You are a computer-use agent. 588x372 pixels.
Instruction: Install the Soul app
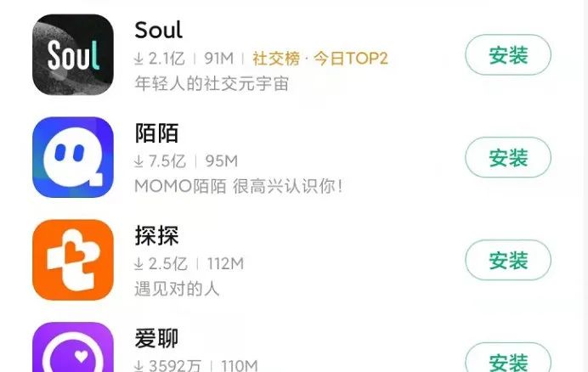508,54
